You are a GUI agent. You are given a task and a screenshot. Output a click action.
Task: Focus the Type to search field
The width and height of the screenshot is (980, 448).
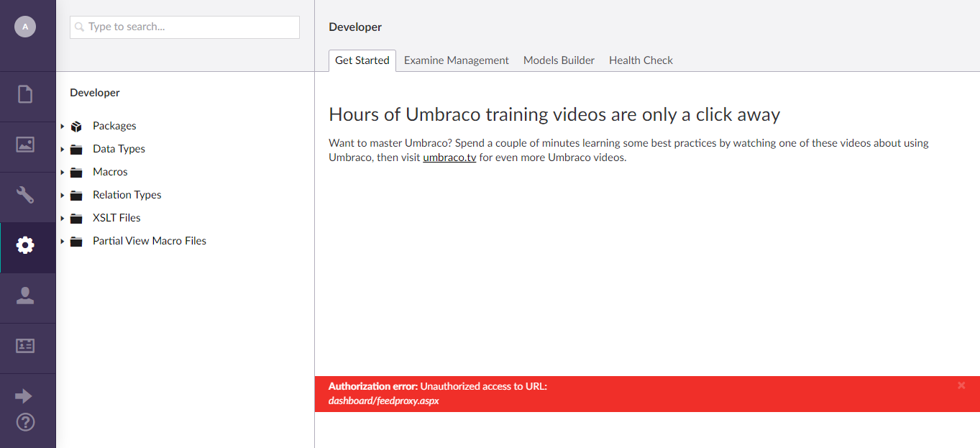[x=185, y=27]
